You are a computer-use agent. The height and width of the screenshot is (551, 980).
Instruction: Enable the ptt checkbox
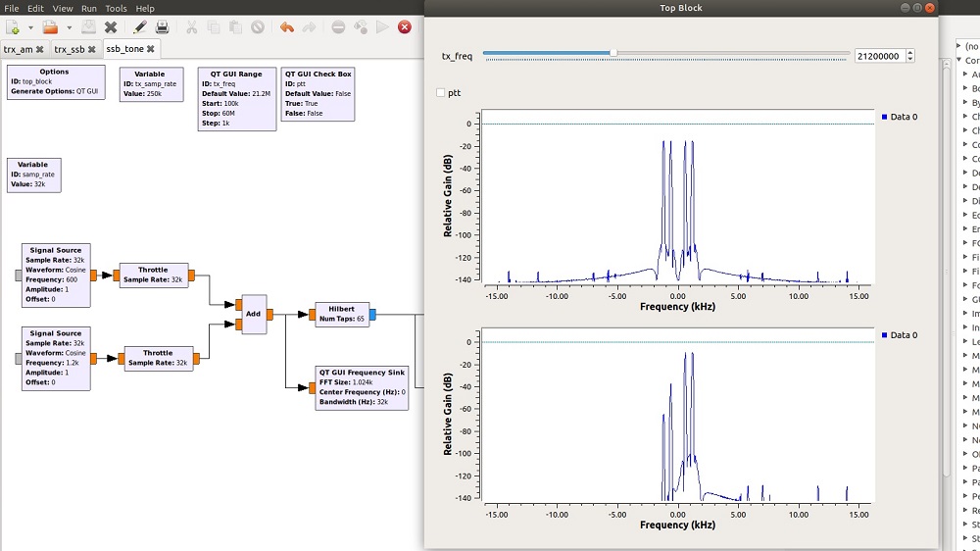pos(442,93)
